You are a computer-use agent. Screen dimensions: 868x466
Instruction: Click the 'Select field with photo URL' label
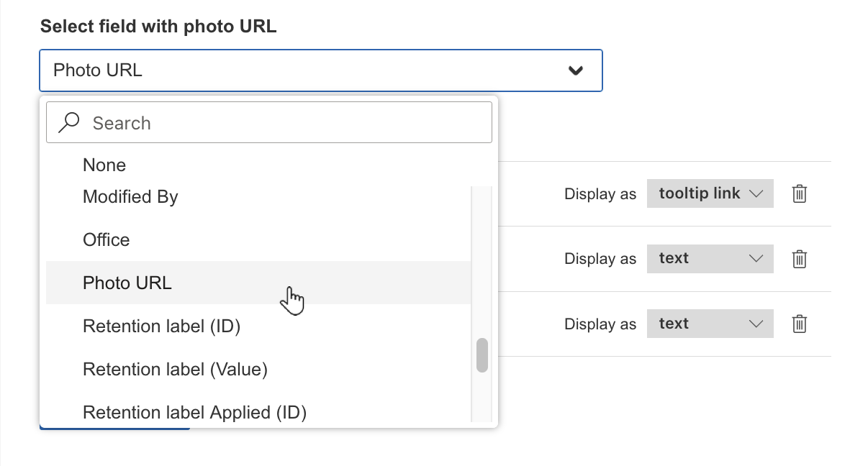[158, 27]
